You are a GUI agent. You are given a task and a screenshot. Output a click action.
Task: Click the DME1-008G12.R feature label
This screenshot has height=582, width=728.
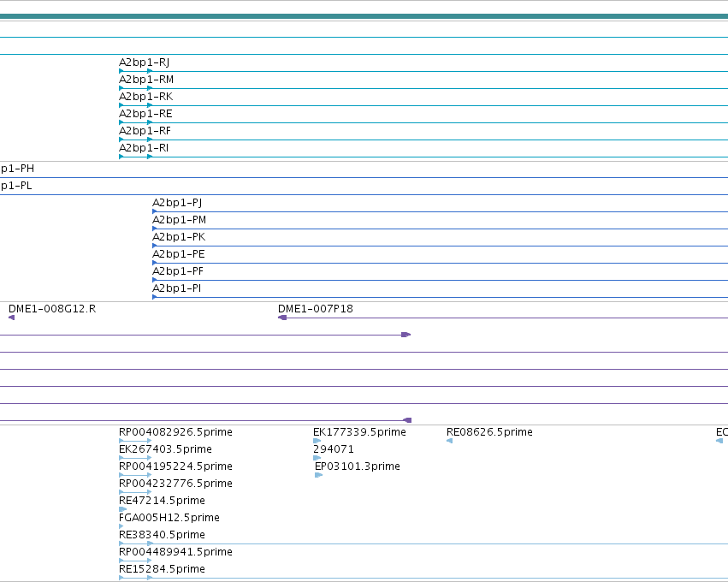pos(52,309)
